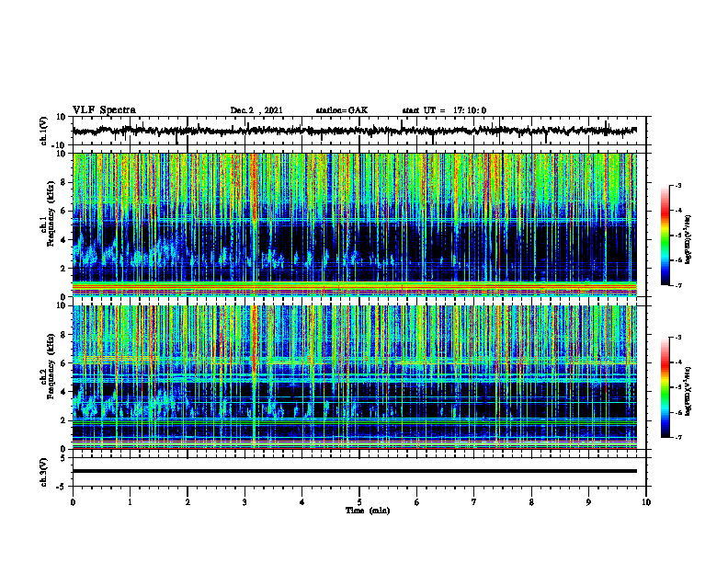
Task: Click the "-3" label on ch.2 color scale
Action: (x=677, y=338)
